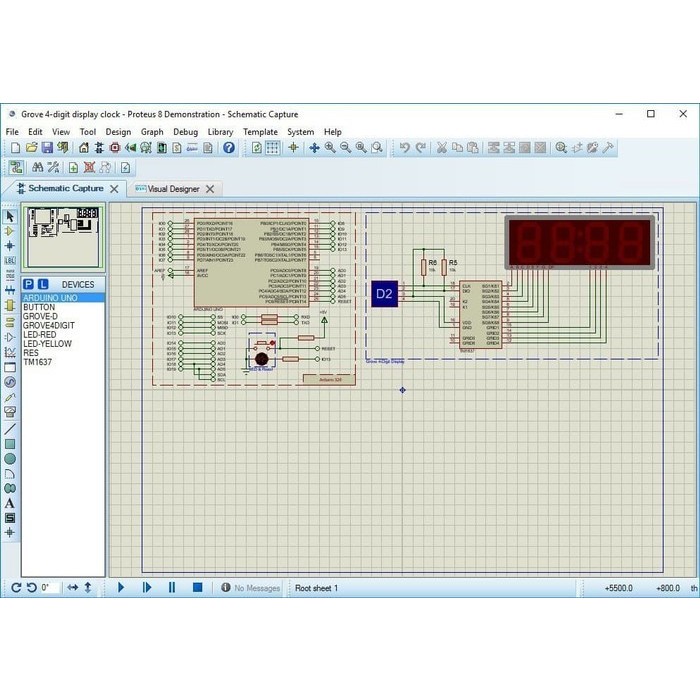The width and height of the screenshot is (700, 700).
Task: Paste from the clipboard icon
Action: coord(473,148)
